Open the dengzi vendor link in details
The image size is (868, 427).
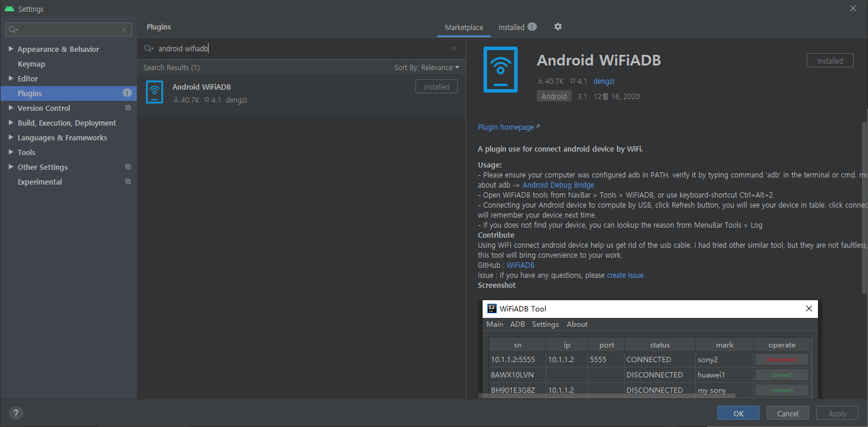pos(604,81)
